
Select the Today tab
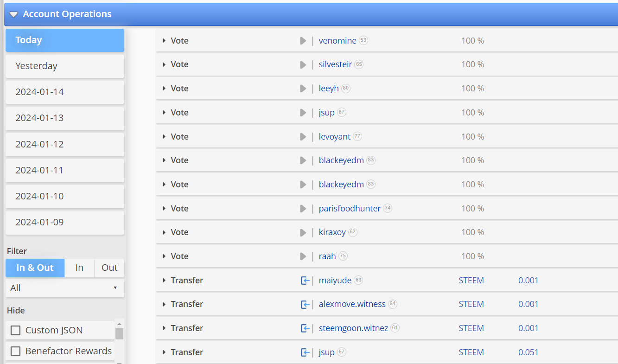pyautogui.click(x=65, y=40)
